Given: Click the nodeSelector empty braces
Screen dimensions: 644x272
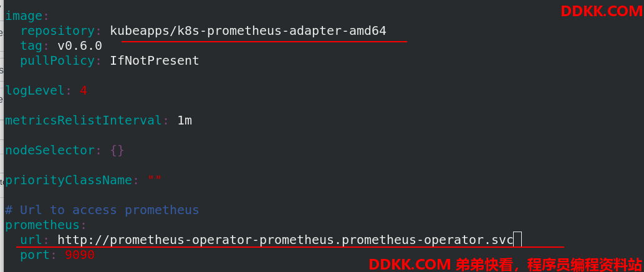Looking at the screenshot, I should 117,150.
